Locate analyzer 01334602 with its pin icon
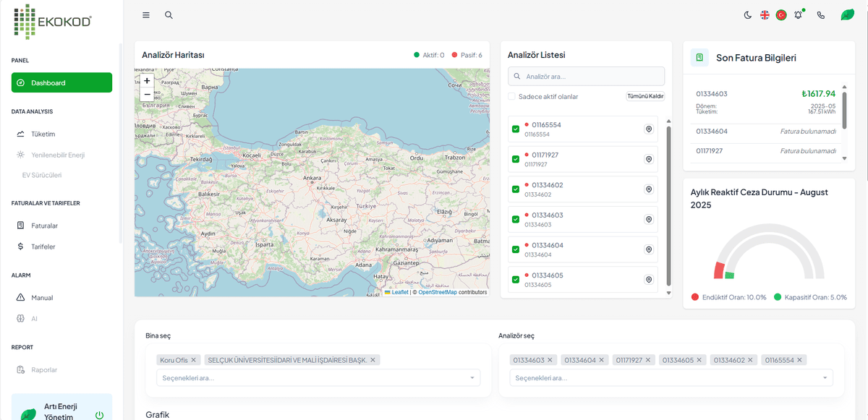This screenshot has width=868, height=420. (x=649, y=189)
